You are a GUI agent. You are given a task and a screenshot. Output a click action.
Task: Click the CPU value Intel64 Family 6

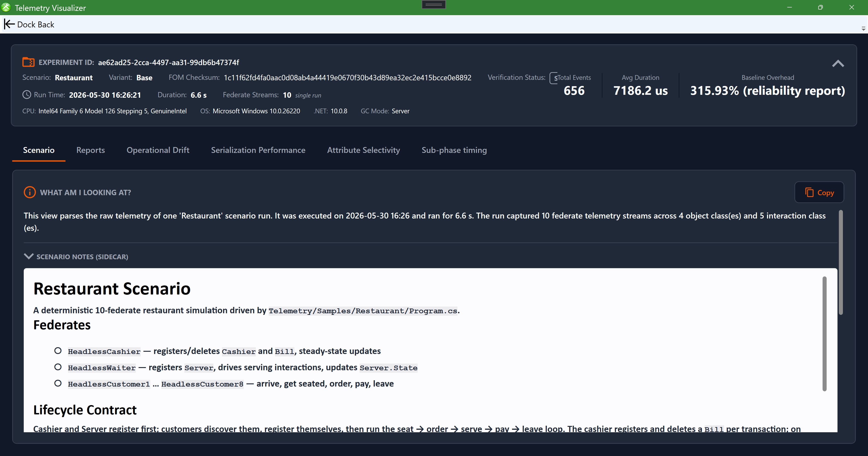[113, 111]
